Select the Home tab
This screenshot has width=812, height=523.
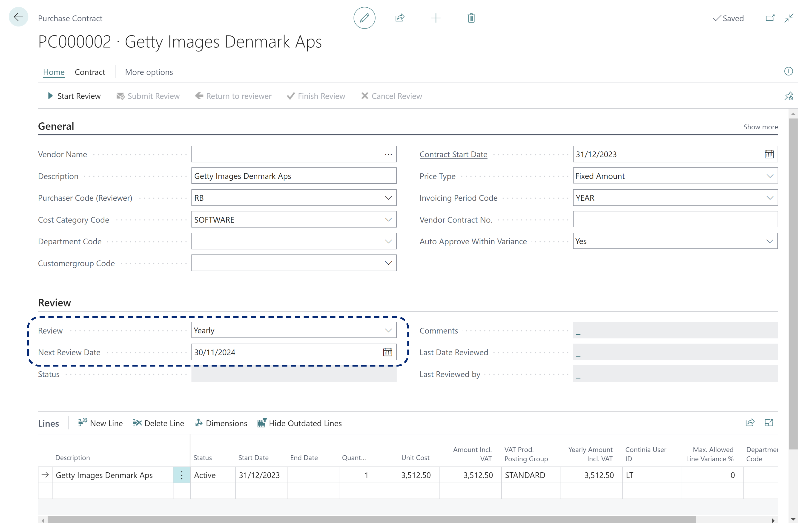(x=54, y=72)
